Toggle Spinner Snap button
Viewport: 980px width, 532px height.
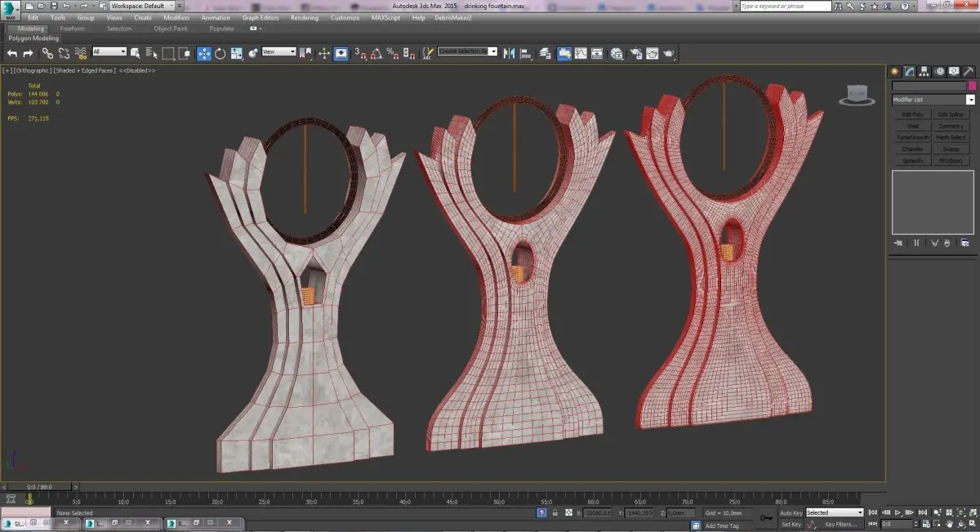point(409,53)
